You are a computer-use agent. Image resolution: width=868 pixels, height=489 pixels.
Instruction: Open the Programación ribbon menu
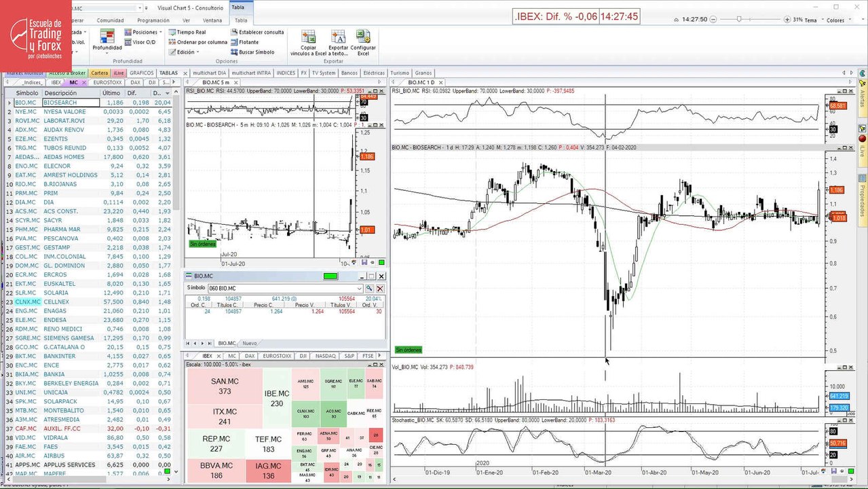(x=153, y=20)
